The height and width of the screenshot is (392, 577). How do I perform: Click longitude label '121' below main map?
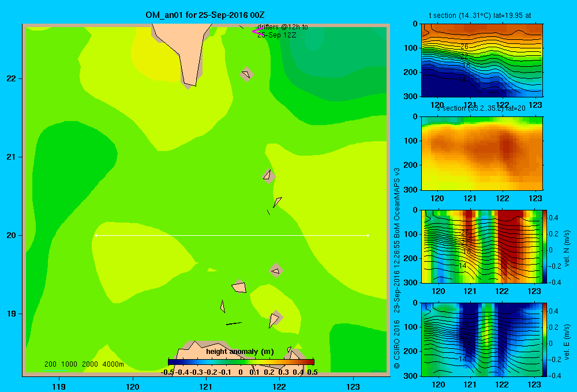tap(206, 386)
